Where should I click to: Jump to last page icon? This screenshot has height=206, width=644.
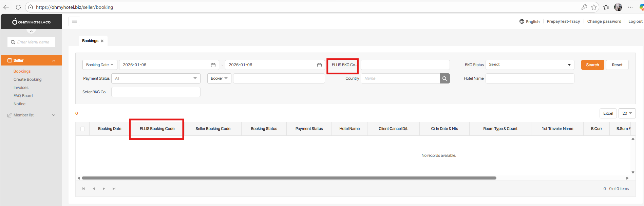click(x=114, y=189)
